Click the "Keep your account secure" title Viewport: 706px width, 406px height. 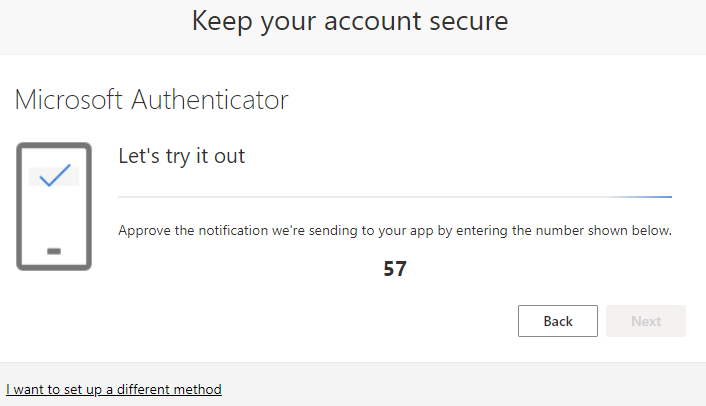350,21
